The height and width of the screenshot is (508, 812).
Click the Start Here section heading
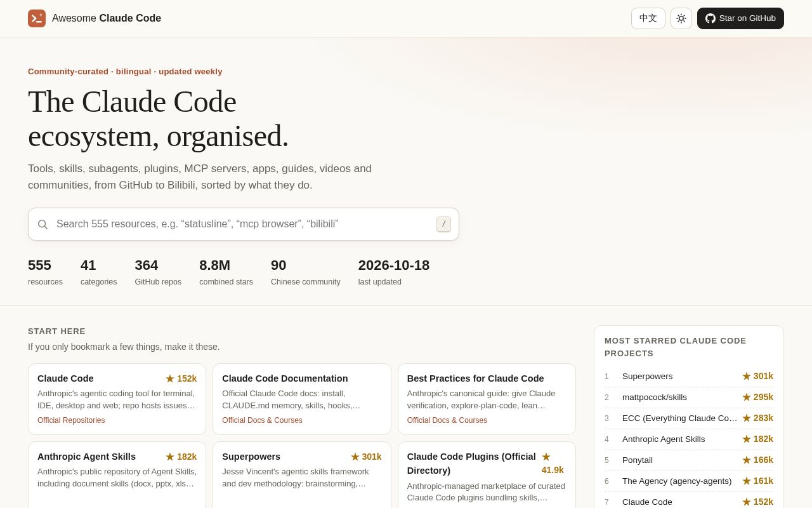[x=56, y=331]
